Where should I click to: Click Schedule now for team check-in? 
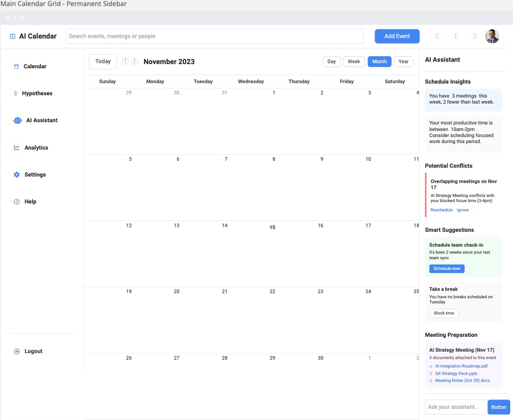click(x=447, y=269)
